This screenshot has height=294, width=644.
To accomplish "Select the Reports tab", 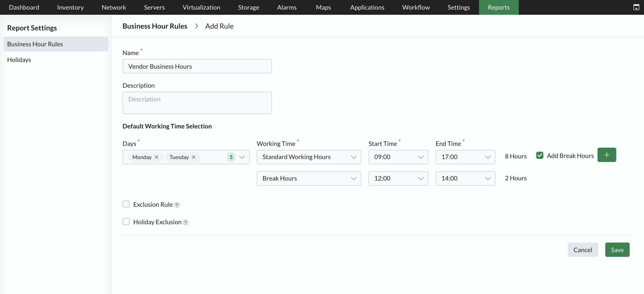I will (x=498, y=7).
